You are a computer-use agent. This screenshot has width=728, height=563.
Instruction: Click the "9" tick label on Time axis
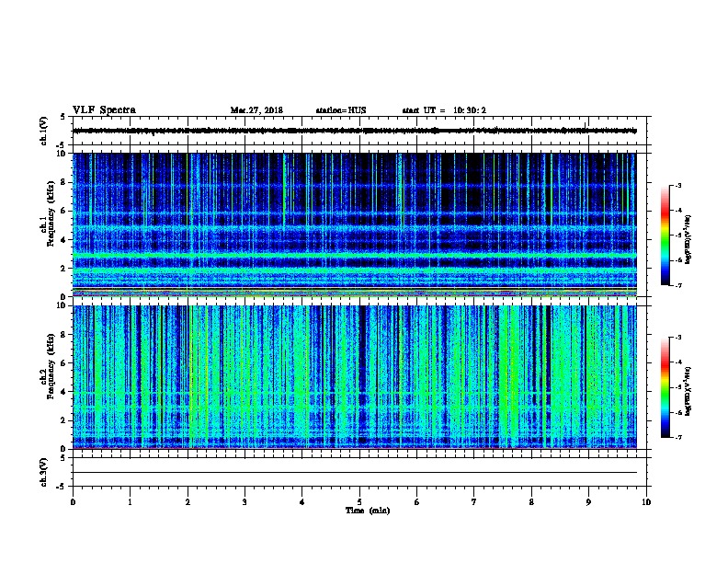(588, 502)
